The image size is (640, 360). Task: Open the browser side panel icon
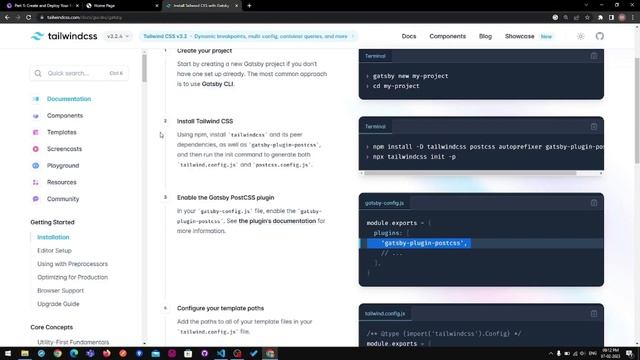coord(611,18)
